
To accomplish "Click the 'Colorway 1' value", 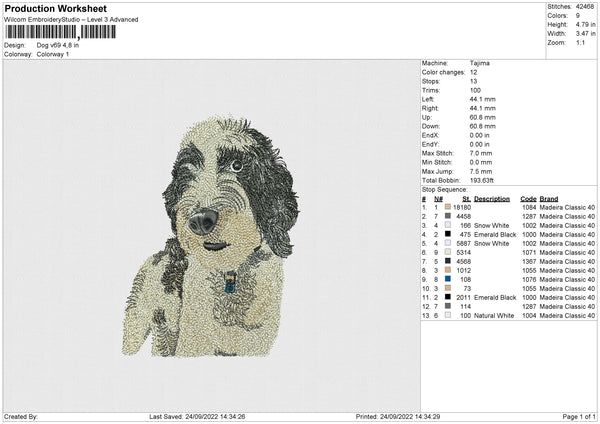I will [x=53, y=54].
